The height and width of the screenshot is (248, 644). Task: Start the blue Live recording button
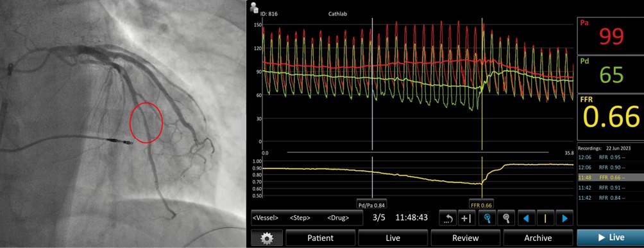tap(610, 238)
